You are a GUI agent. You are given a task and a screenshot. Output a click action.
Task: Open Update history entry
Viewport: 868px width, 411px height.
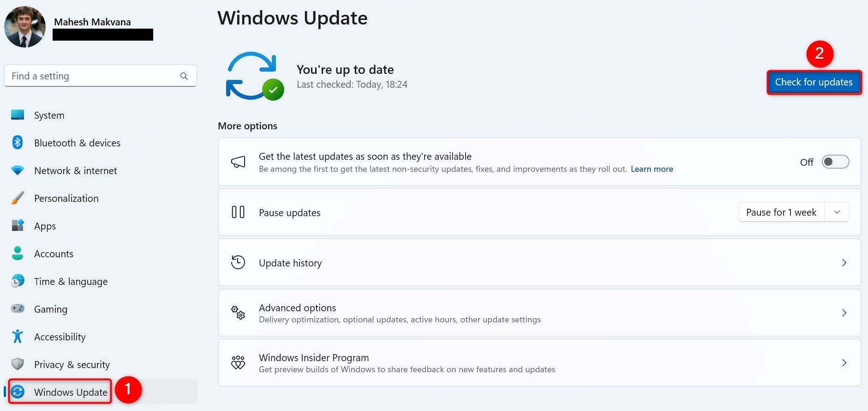coord(539,262)
